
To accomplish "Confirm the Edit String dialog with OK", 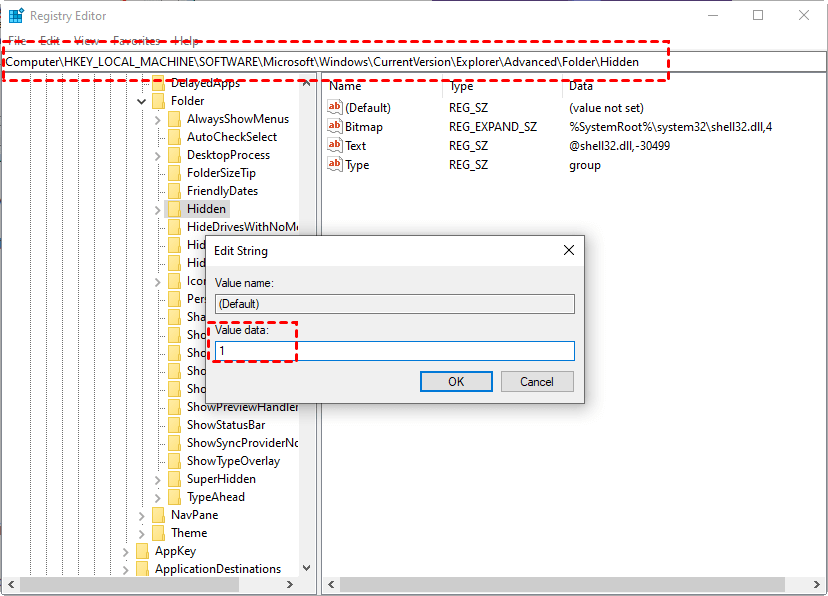I will (x=456, y=381).
